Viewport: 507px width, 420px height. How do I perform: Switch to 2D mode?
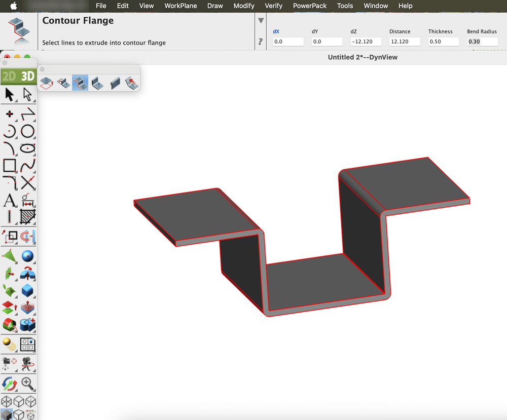(9, 77)
